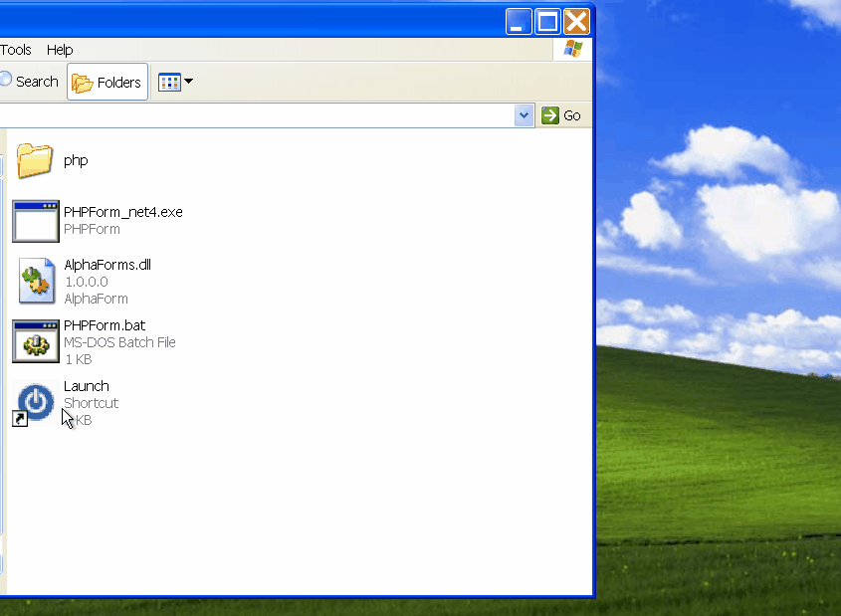Select the AlphaForms.dll file icon
841x616 pixels.
[x=37, y=281]
